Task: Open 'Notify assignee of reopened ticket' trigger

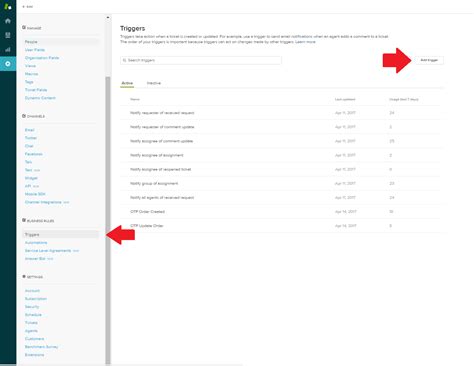Action: coord(160,169)
